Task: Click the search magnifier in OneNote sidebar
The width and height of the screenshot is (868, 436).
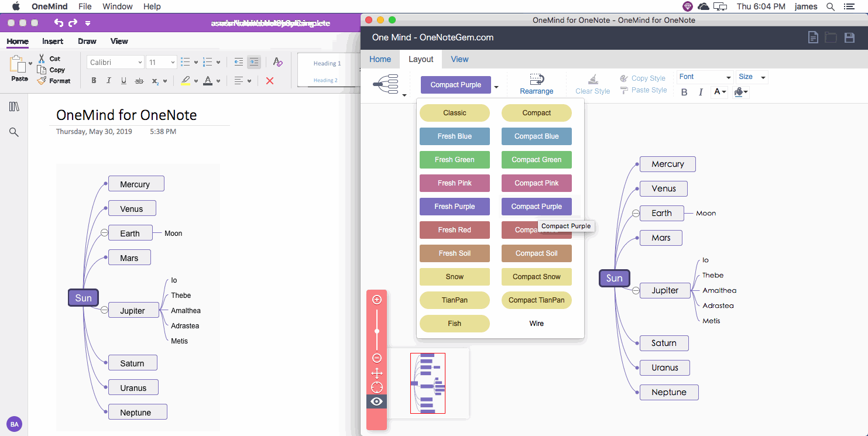Action: click(x=14, y=132)
